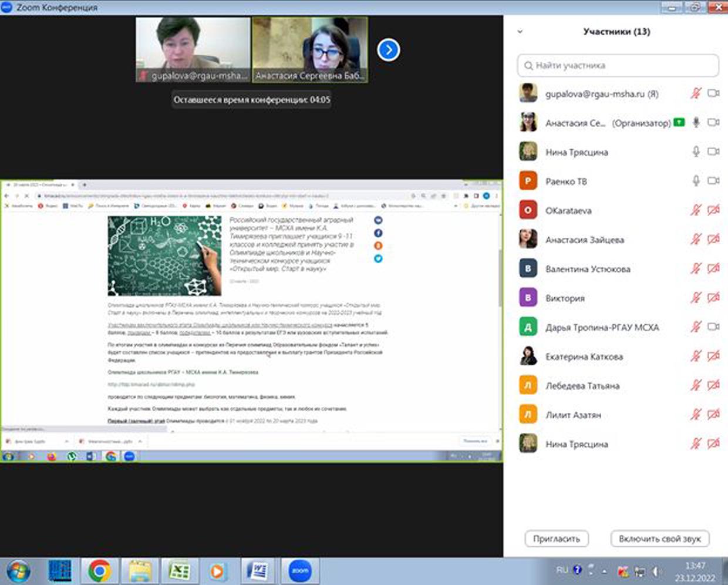Click the RU language indicator in tray
This screenshot has height=585, width=728.
[562, 570]
